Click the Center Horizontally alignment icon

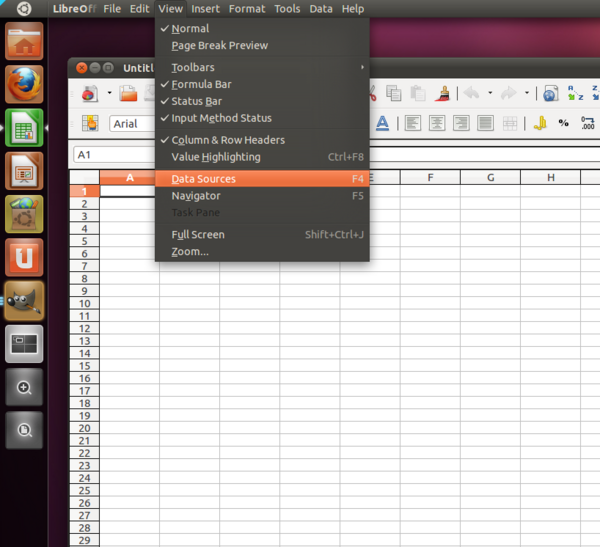click(437, 123)
